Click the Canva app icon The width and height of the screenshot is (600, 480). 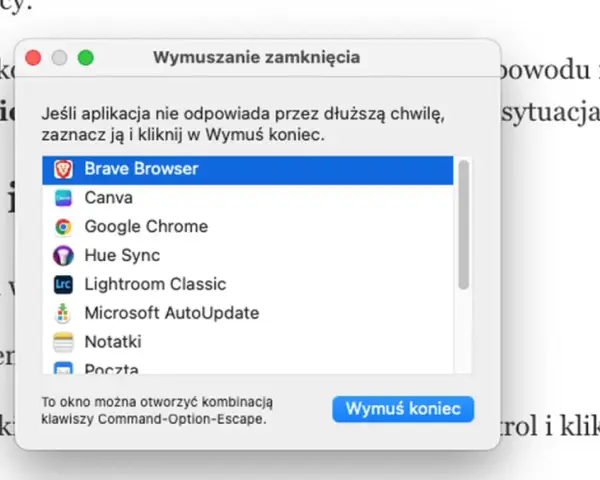pos(63,198)
